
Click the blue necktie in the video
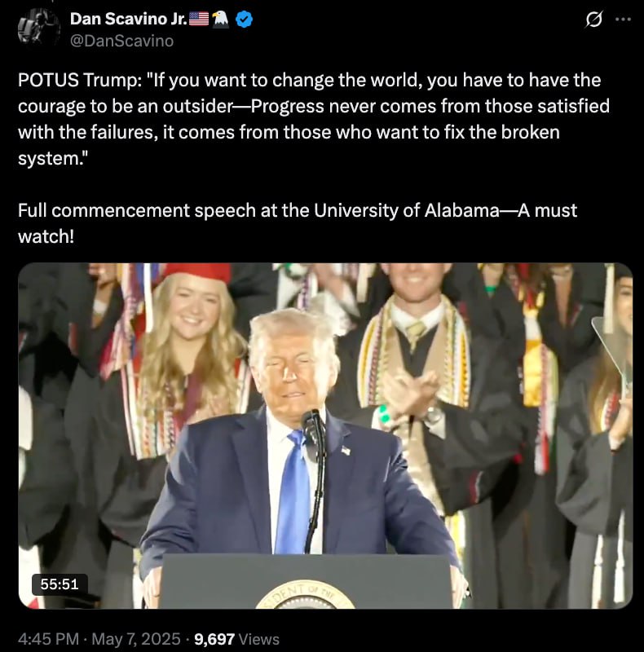[293, 491]
